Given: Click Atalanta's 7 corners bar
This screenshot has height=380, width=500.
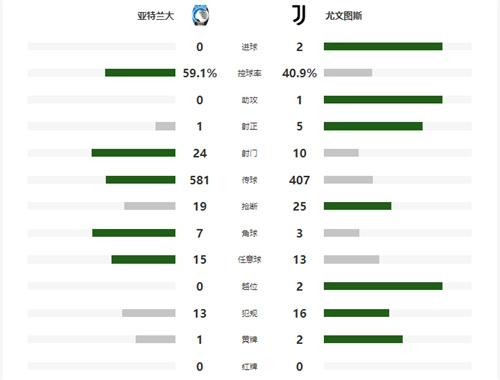Looking at the screenshot, I should pyautogui.click(x=134, y=233).
